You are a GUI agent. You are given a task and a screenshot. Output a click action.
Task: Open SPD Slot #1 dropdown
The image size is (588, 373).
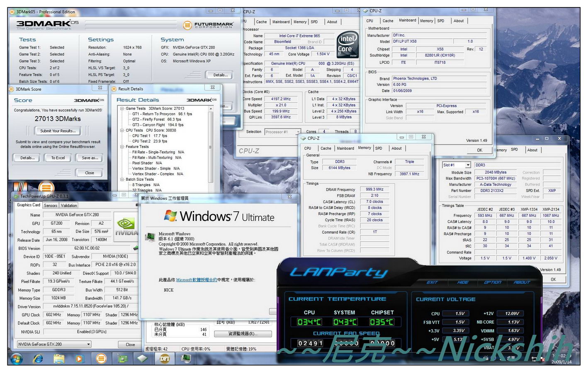[x=468, y=165]
